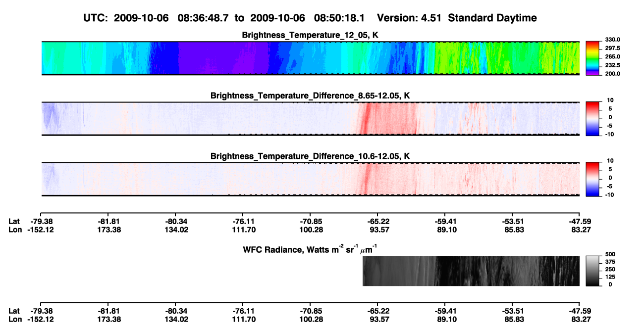Select the 10.6-12.05 difference image strip
The height and width of the screenshot is (330, 644).
pyautogui.click(x=310, y=179)
